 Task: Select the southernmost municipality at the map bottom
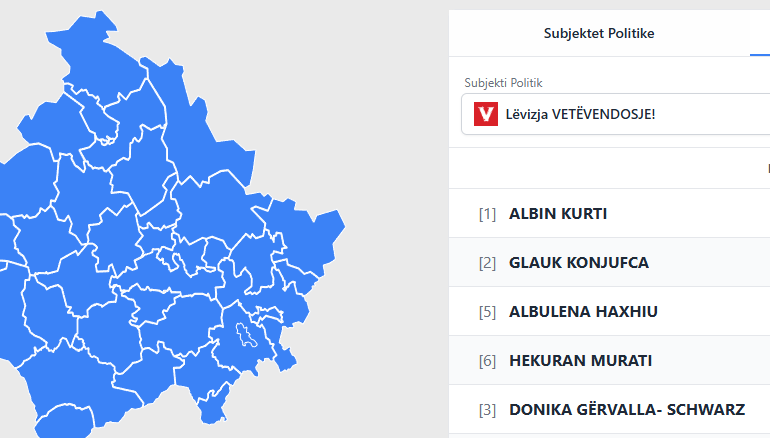tap(212, 412)
